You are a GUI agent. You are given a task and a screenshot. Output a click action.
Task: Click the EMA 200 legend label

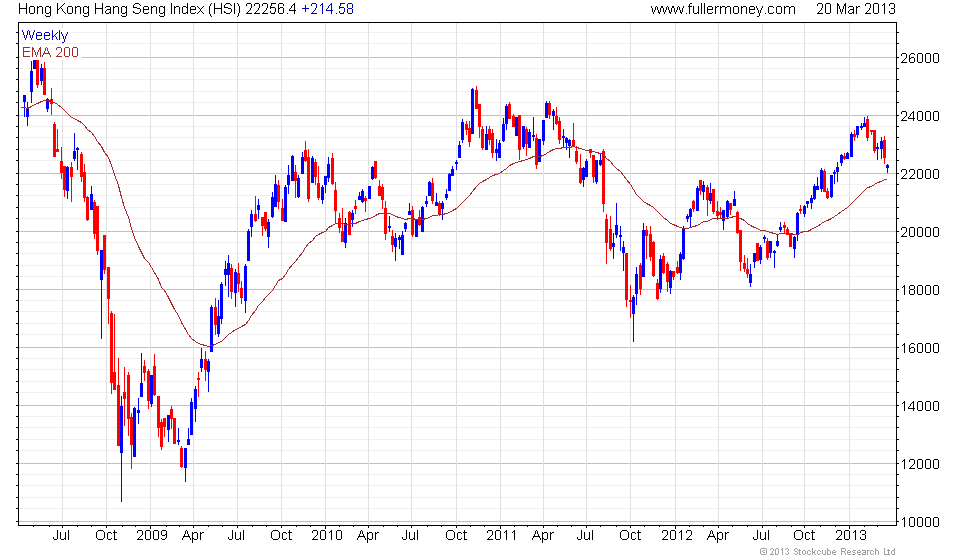click(x=50, y=52)
